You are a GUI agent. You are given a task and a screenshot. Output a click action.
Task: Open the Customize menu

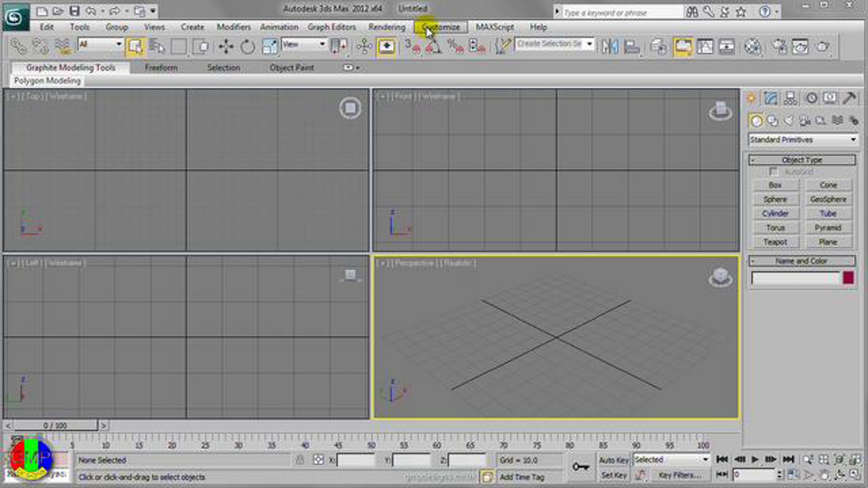click(x=441, y=27)
